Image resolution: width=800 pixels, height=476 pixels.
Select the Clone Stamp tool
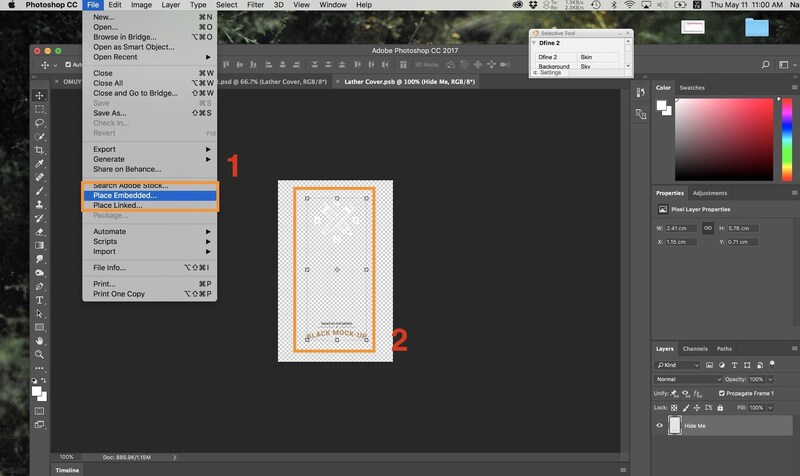click(39, 205)
